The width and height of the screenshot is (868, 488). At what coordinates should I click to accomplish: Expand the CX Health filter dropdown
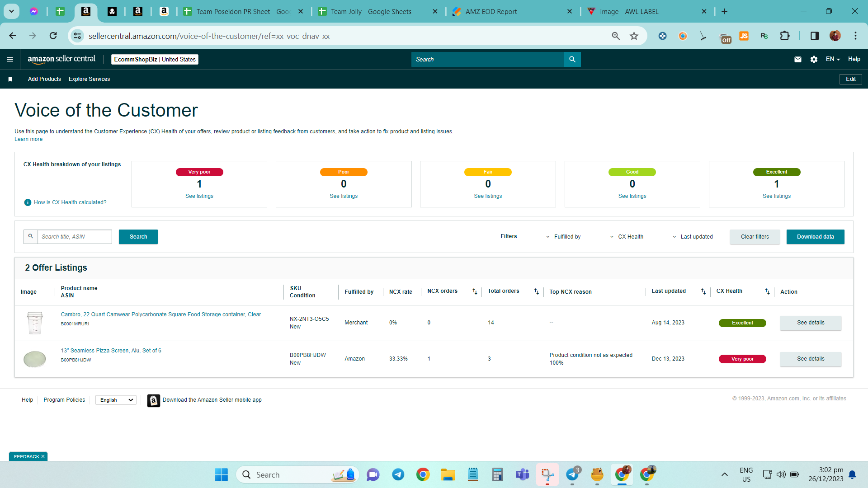click(626, 237)
